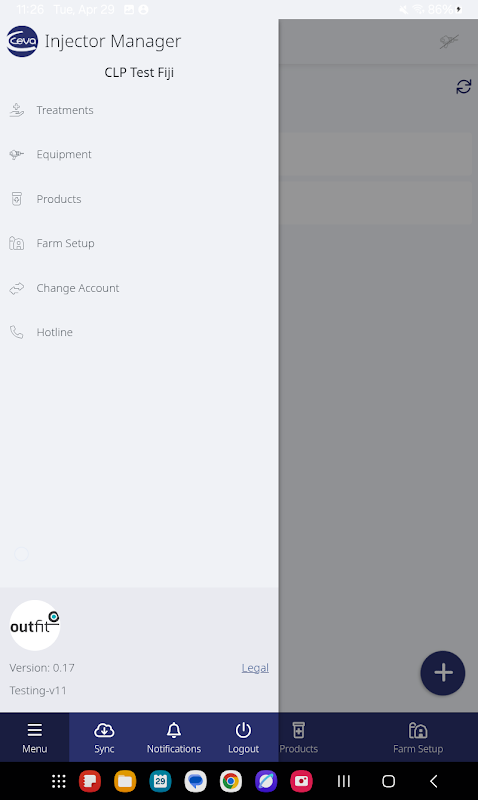The width and height of the screenshot is (478, 800).
Task: Select the Products bottom tab
Action: (x=299, y=738)
